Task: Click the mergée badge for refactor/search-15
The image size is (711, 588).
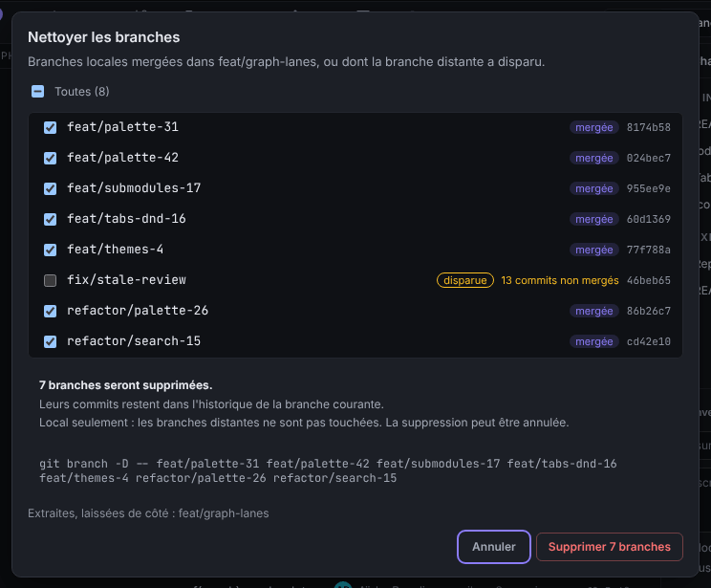Action: click(x=594, y=341)
